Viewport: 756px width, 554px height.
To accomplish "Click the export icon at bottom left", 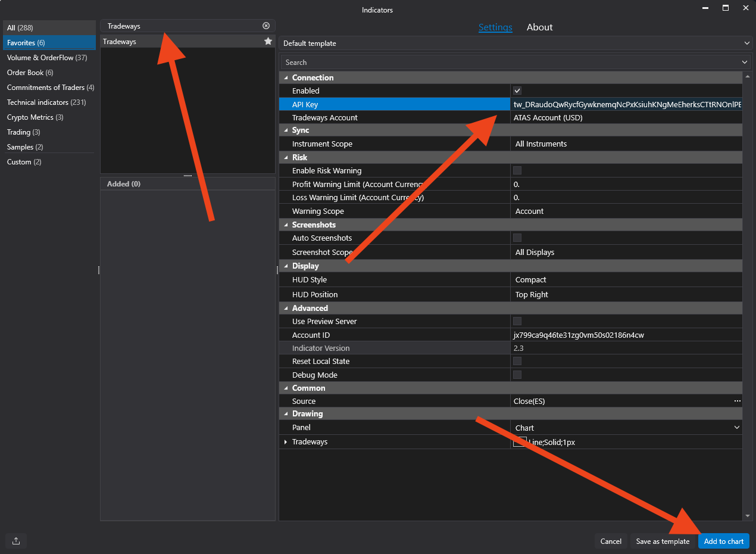I will 16,541.
